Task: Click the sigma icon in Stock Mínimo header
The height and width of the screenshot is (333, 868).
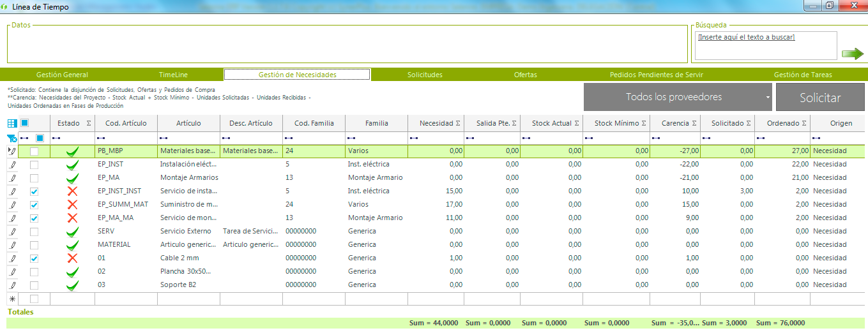Action: 644,123
